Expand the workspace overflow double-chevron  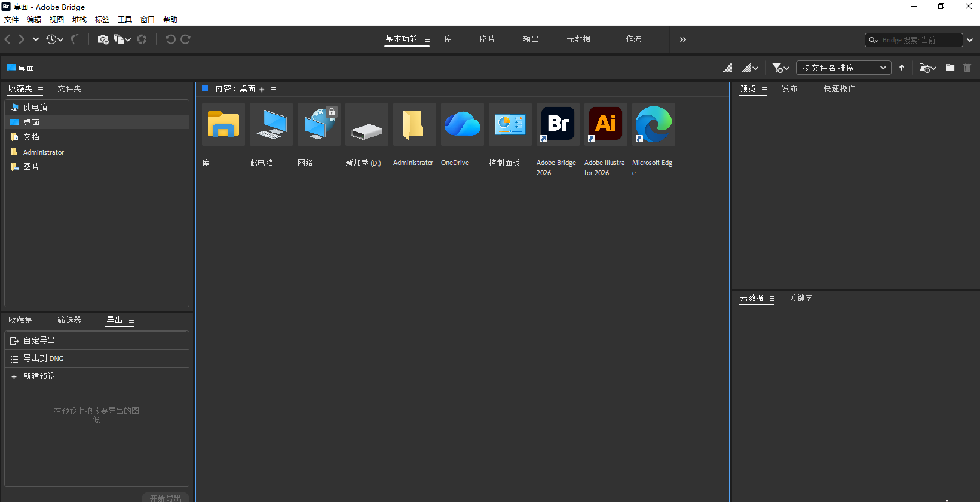coord(682,39)
